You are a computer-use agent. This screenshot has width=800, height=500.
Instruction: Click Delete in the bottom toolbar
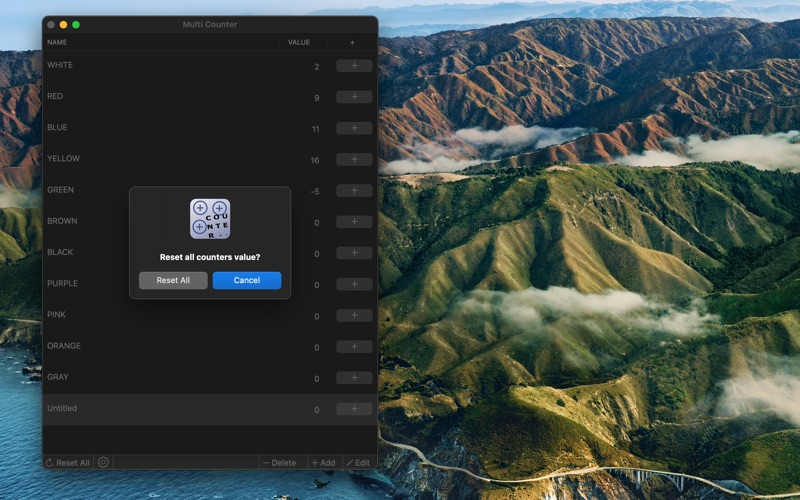280,463
